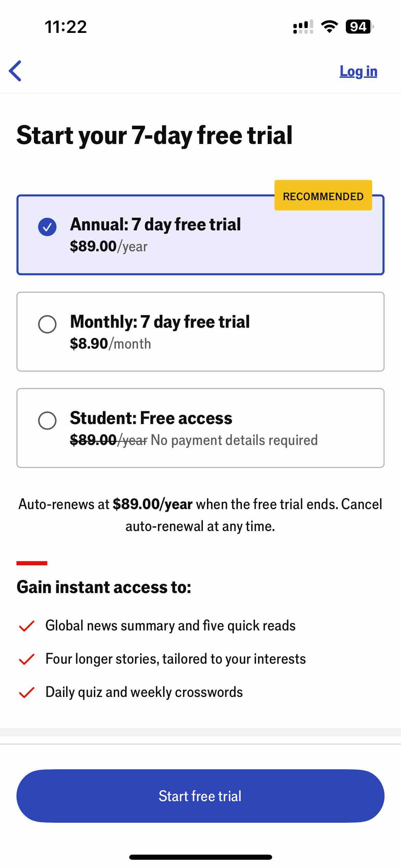Tap the battery level indicator

click(360, 27)
